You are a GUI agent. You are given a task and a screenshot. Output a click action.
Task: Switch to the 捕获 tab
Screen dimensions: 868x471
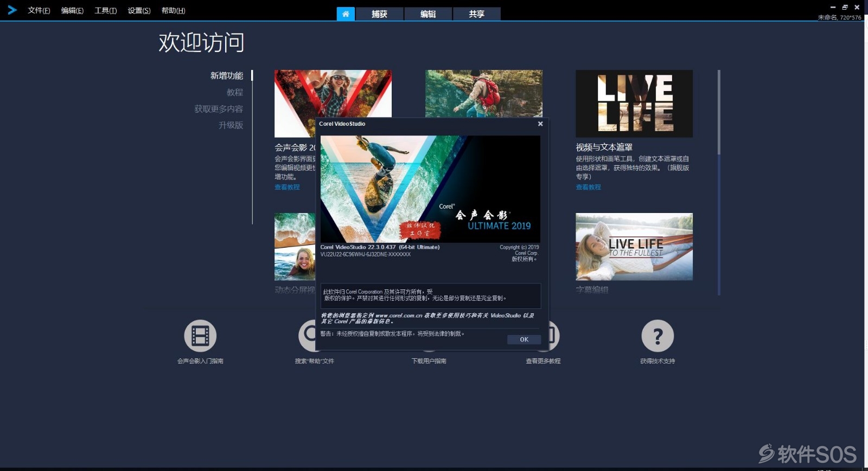coord(379,14)
